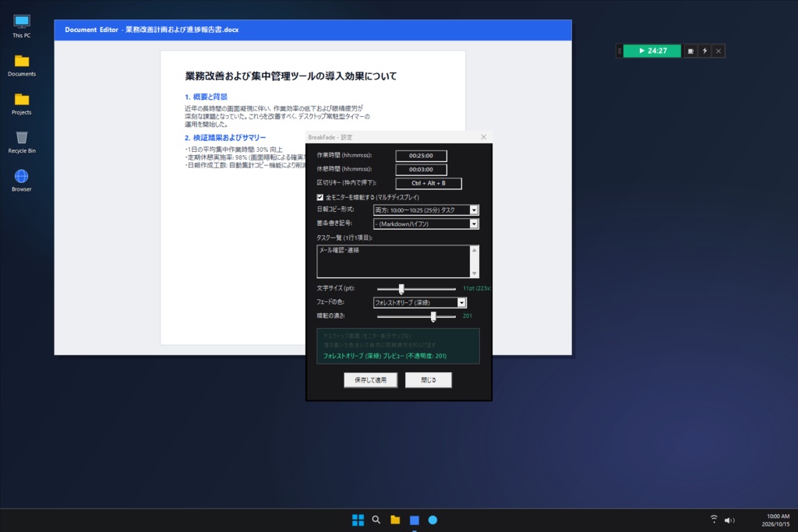Open the Projects desktop folder
The width and height of the screenshot is (798, 532).
(x=21, y=104)
